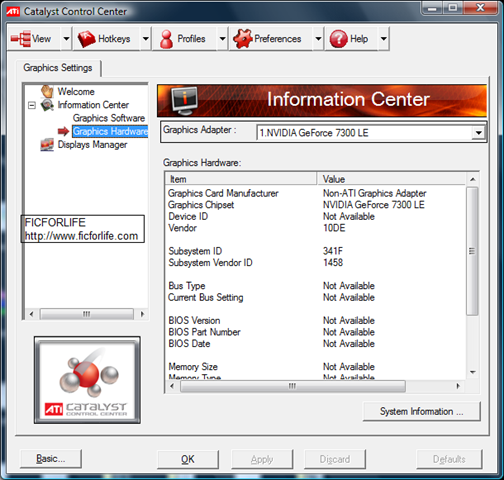Click the Information Center tree icon
Image resolution: width=504 pixels, height=480 pixels.
(47, 105)
